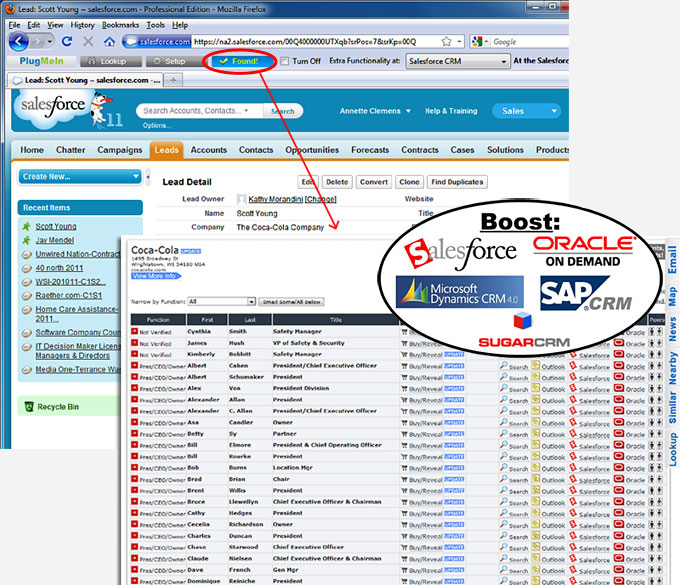The height and width of the screenshot is (585, 680).
Task: Click Outlook icon in Alex Von row
Action: click(536, 389)
